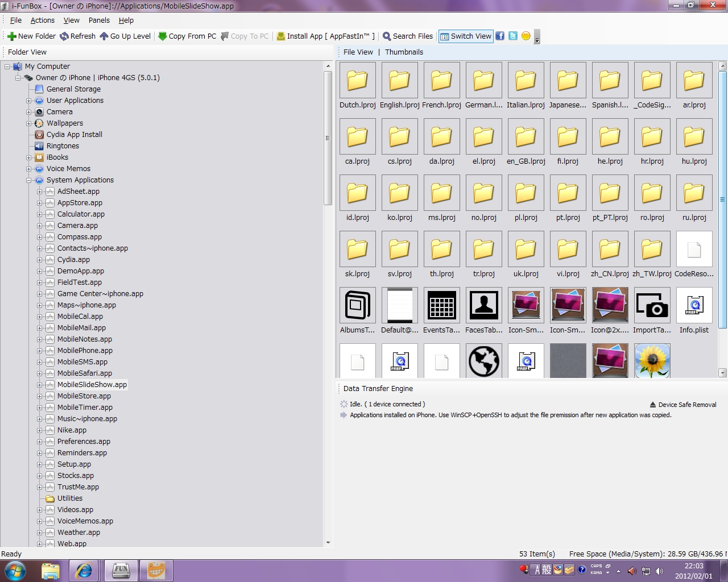Refresh the current folder listing
Screen dimensions: 728x582
coord(77,36)
